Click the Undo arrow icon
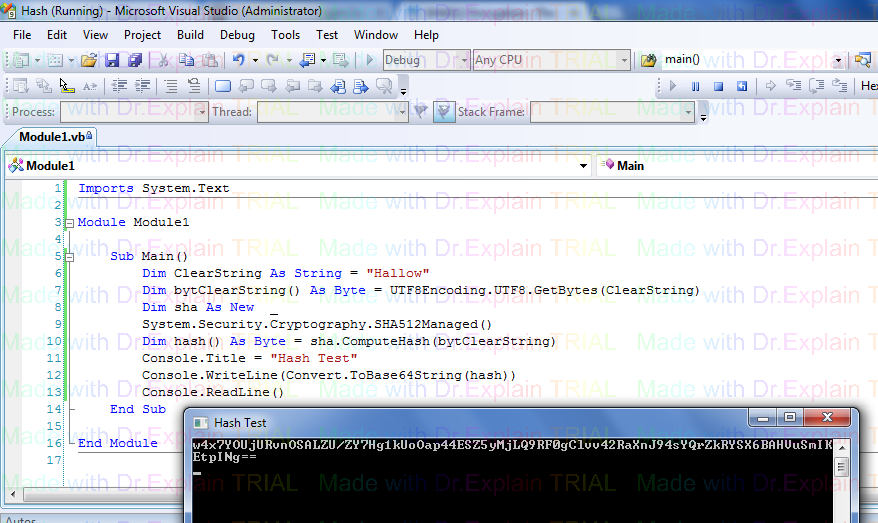 [239, 60]
